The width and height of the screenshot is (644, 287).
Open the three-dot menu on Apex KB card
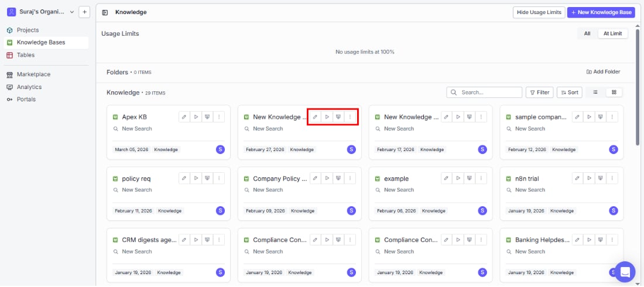click(219, 117)
